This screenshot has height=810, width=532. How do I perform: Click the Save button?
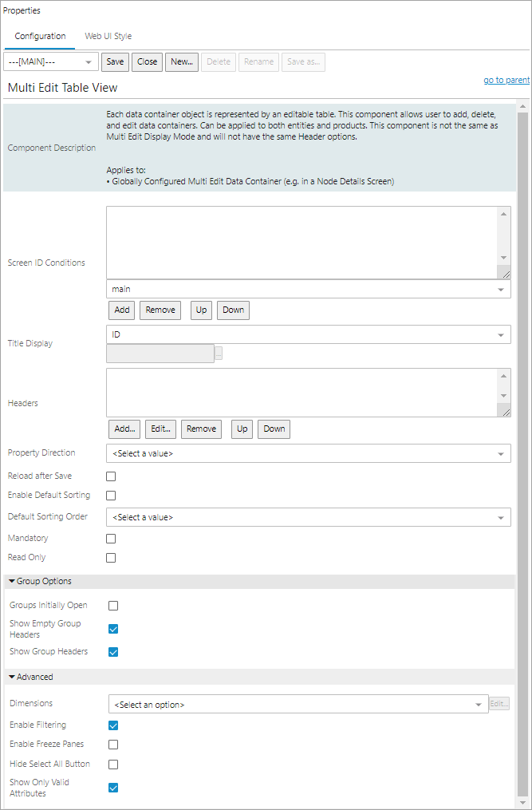116,61
